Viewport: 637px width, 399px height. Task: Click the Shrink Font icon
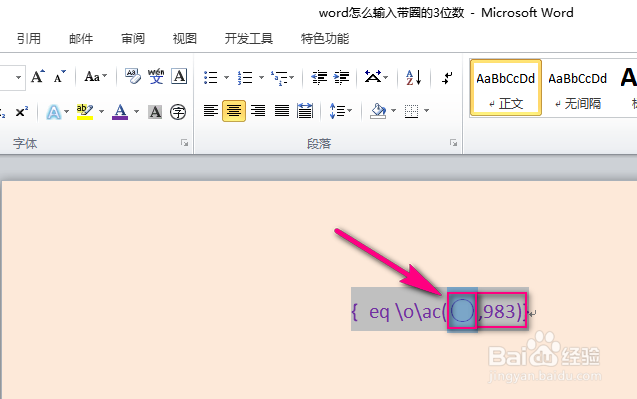coord(59,76)
